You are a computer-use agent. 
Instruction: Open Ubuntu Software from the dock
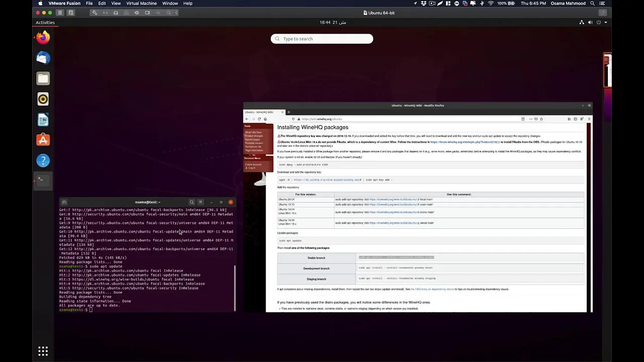point(43,139)
